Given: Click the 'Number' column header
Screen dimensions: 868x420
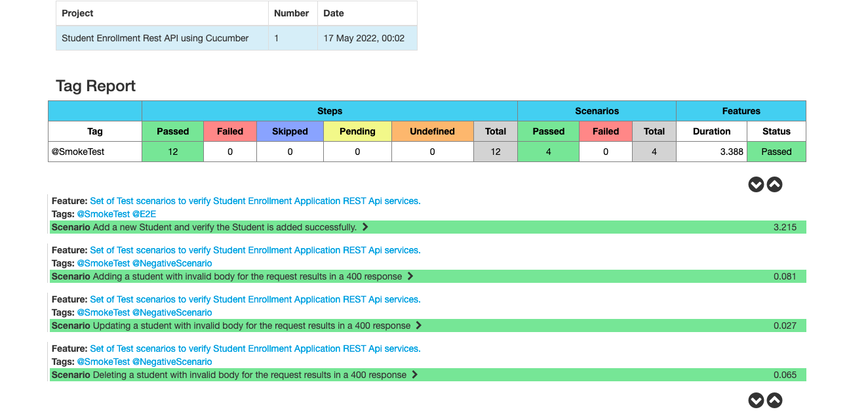Looking at the screenshot, I should (293, 13).
